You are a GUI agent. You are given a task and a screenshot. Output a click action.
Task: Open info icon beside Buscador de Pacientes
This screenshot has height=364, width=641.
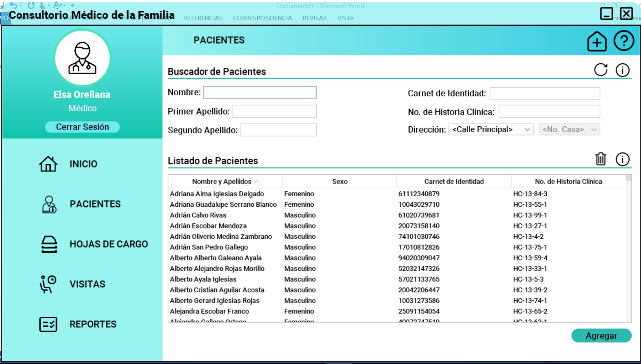tap(622, 70)
